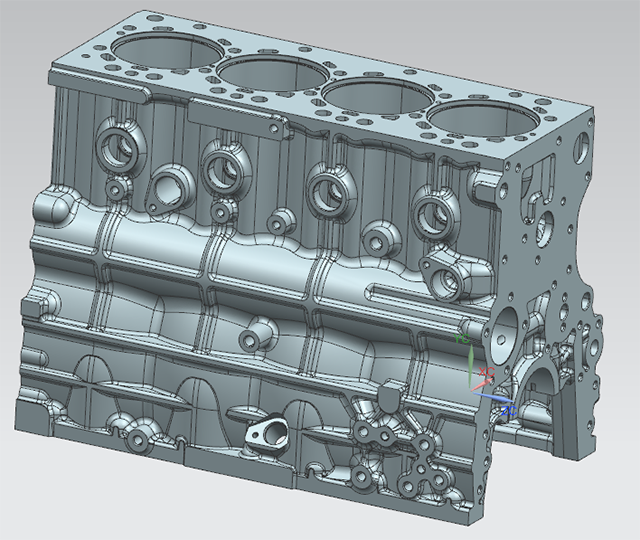Click the large round bore on front end face
This screenshot has height=540, width=640.
(x=506, y=327)
